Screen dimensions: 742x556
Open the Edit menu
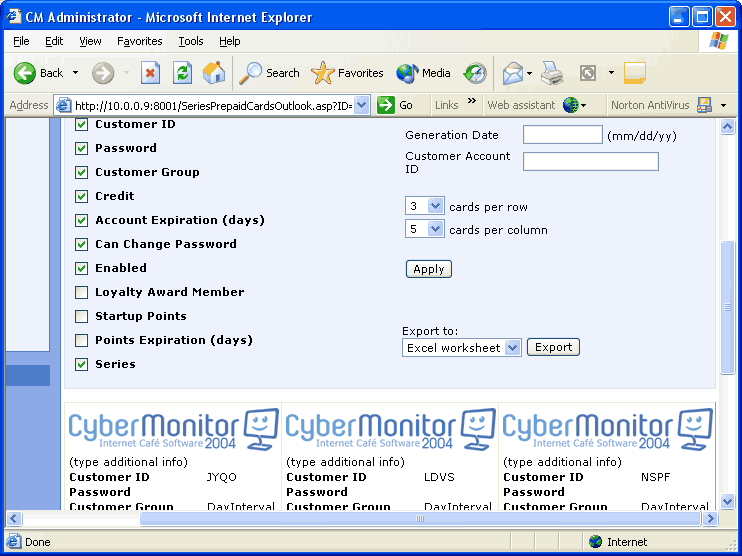(54, 41)
